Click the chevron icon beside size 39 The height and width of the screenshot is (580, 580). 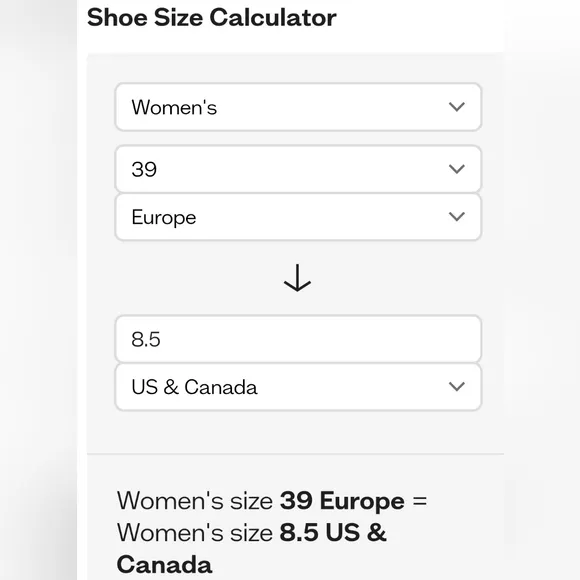456,169
